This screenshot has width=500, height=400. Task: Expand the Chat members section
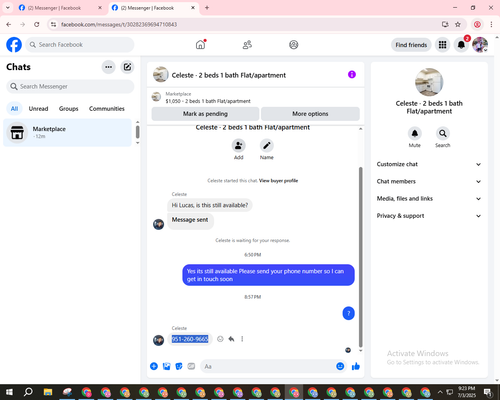(x=429, y=182)
